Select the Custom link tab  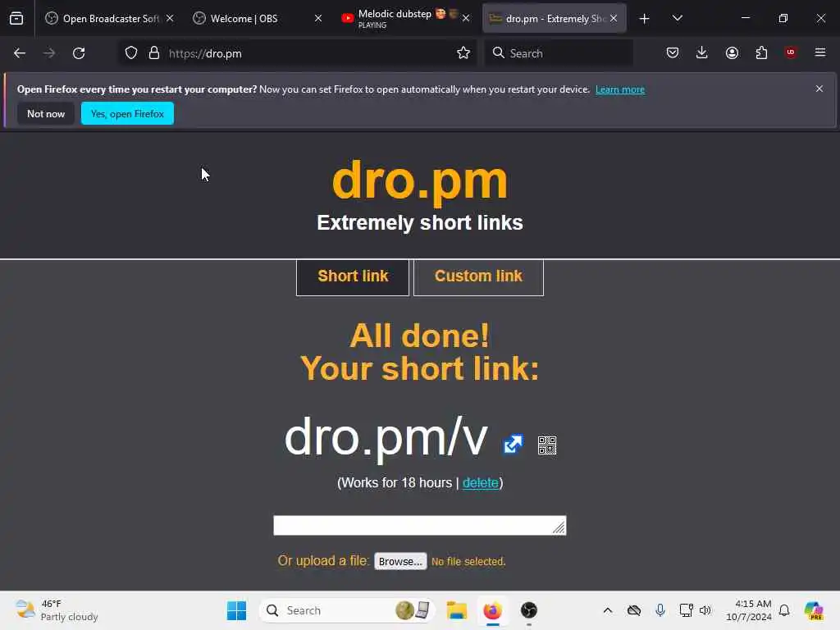coord(478,277)
